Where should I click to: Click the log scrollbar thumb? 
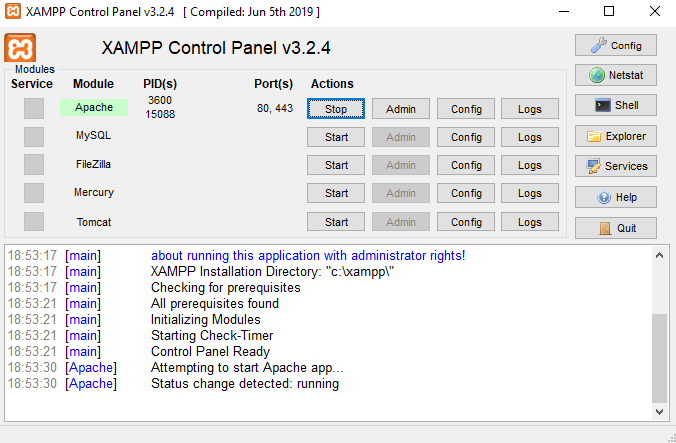point(659,359)
